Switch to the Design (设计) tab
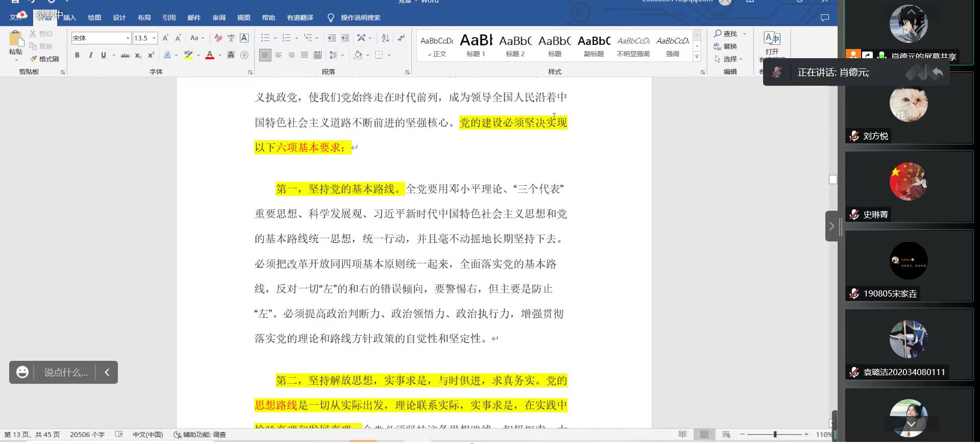This screenshot has width=980, height=444. pyautogui.click(x=119, y=18)
